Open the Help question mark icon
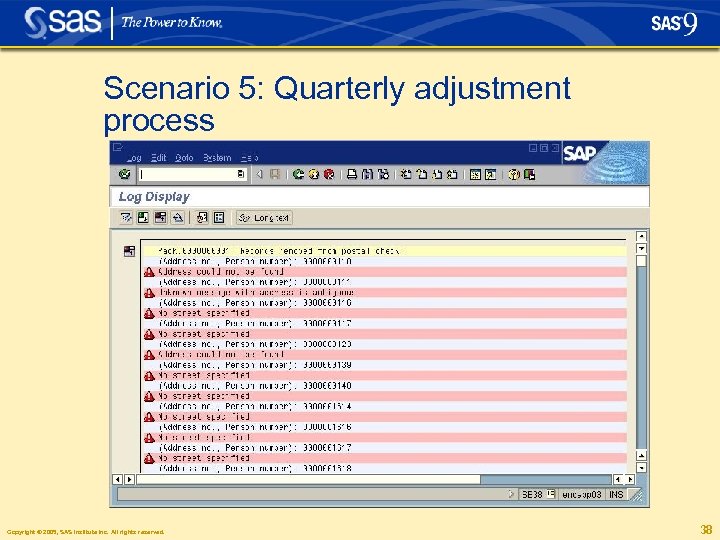The image size is (720, 540). pos(514,174)
